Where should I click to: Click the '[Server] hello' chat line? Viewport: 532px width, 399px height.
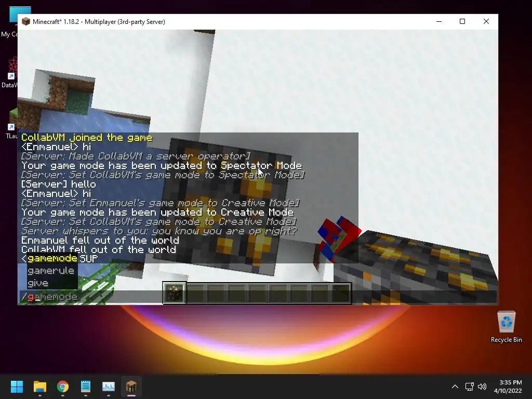[58, 184]
